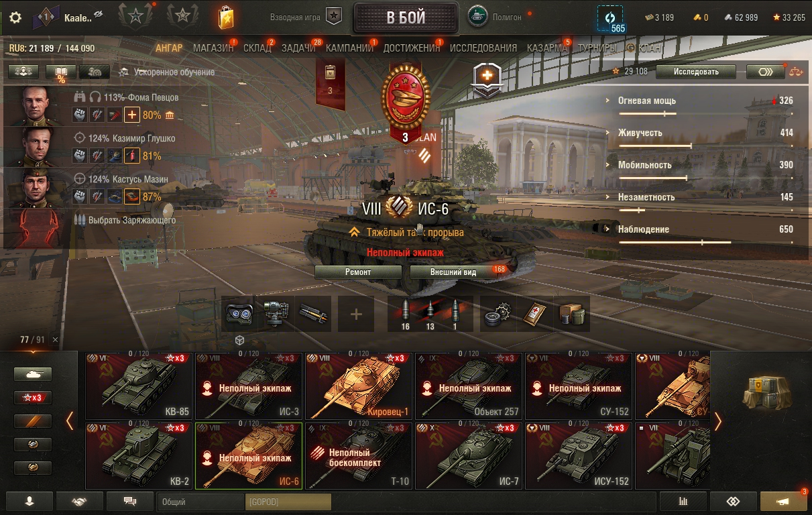Switch to the ИССЛЕДОВАНИЯ tab

coord(483,48)
